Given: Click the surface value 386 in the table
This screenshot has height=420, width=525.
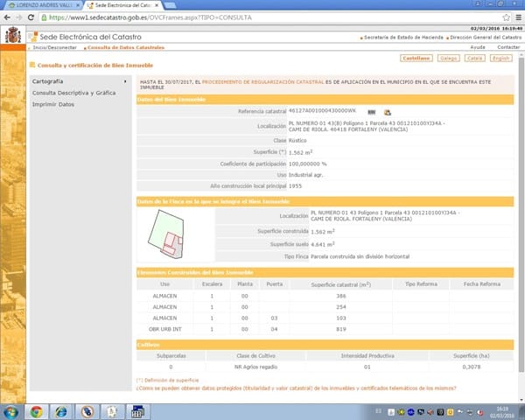Looking at the screenshot, I should coord(341,296).
